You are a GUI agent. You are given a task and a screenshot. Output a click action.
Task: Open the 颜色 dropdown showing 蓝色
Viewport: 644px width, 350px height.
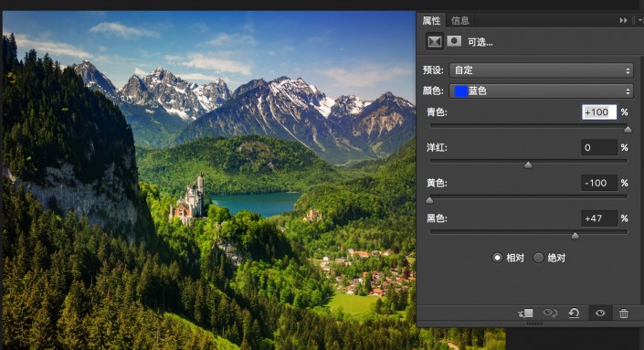coord(542,90)
